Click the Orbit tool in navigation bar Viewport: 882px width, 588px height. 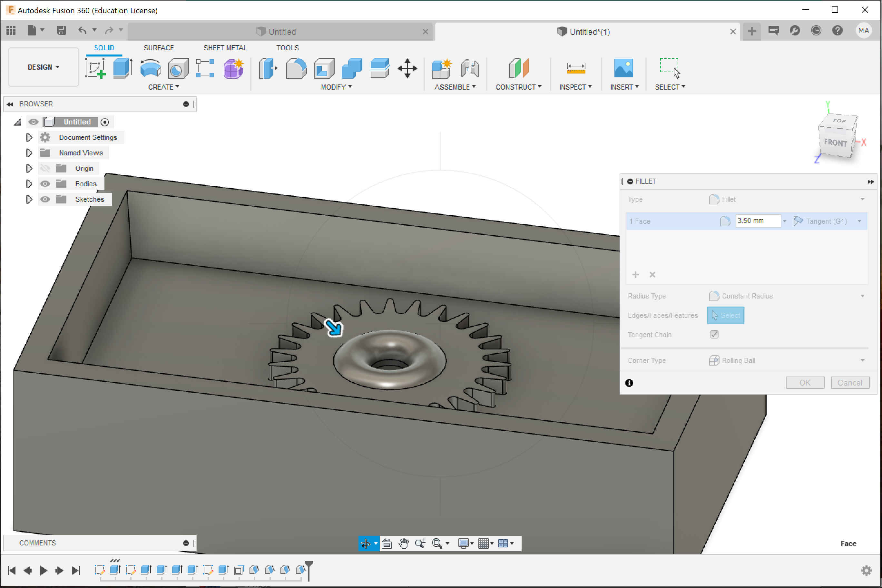(x=365, y=543)
